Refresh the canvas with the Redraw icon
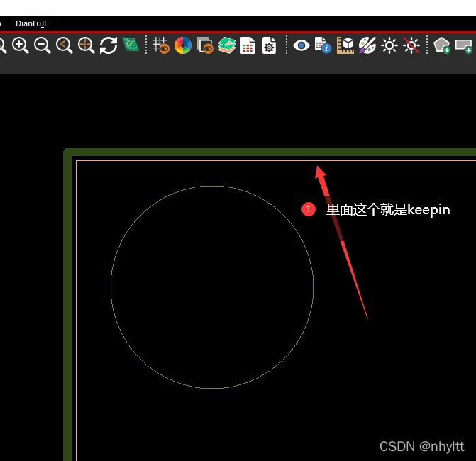The image size is (476, 461). tap(109, 46)
